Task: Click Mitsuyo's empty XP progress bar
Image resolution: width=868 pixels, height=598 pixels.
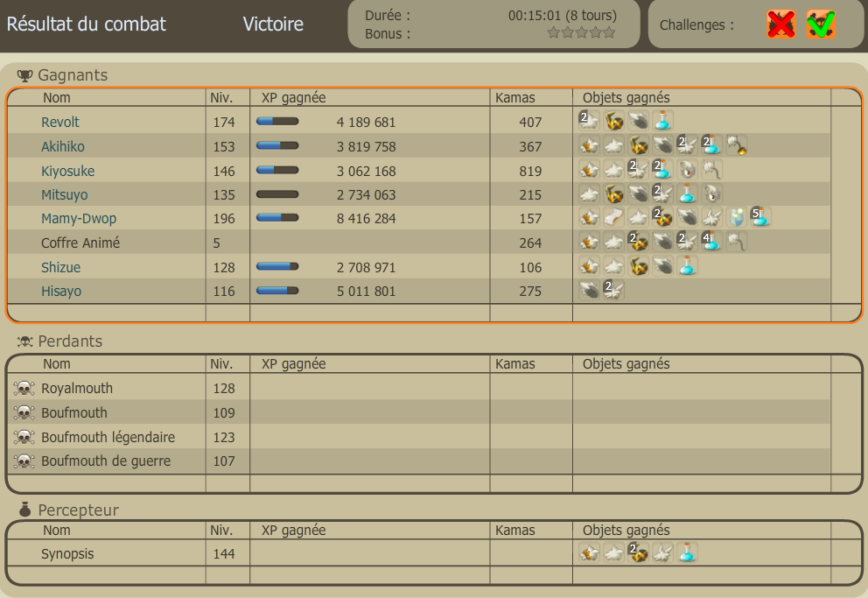Action: pyautogui.click(x=277, y=194)
